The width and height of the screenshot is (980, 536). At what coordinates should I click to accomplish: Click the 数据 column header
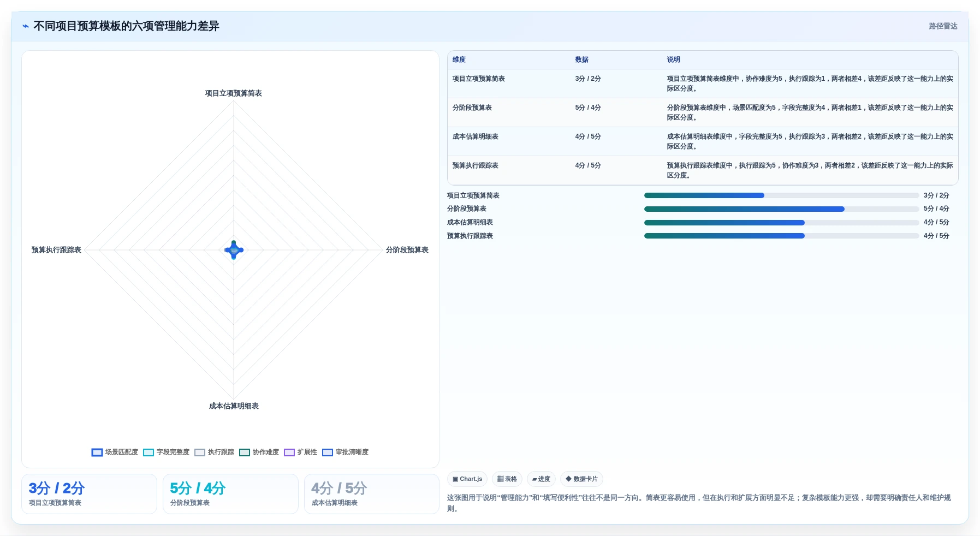click(x=582, y=59)
